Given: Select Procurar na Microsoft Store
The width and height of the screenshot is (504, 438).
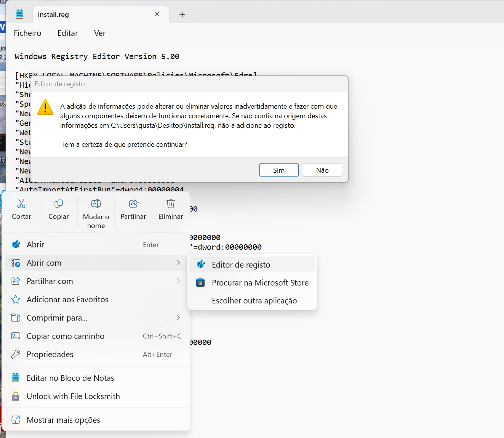Looking at the screenshot, I should [x=260, y=283].
